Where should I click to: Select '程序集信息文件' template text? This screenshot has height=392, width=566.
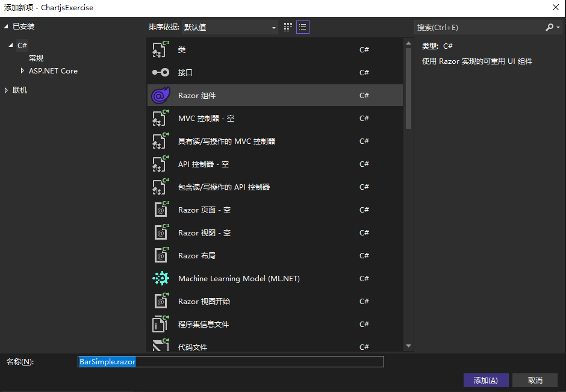click(204, 324)
